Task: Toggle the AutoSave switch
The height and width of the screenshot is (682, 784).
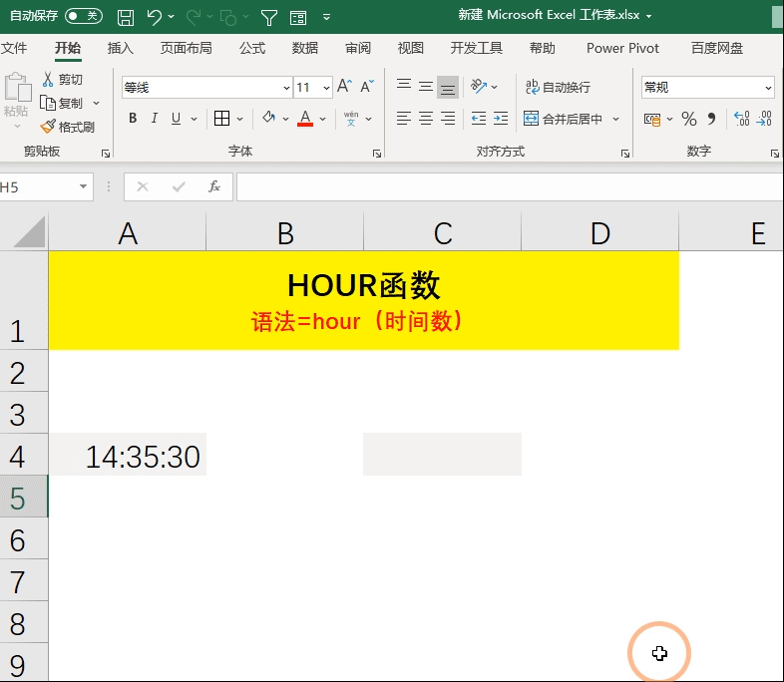Action: pyautogui.click(x=84, y=16)
